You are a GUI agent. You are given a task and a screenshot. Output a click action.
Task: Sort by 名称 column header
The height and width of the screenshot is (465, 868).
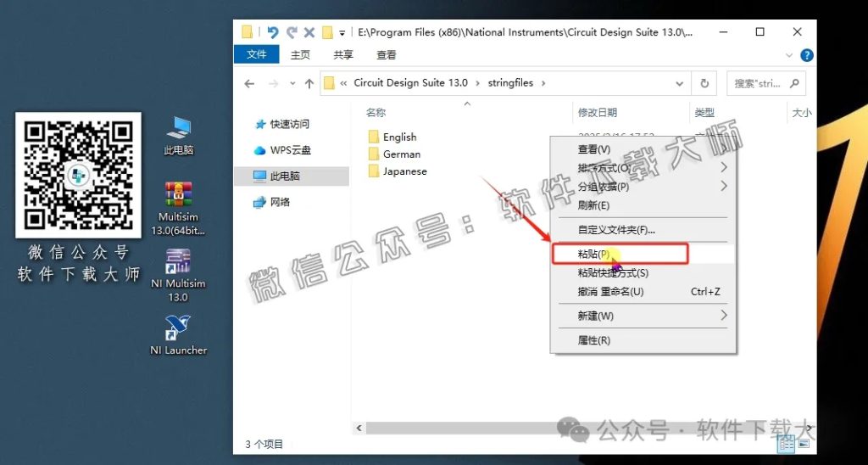point(376,113)
